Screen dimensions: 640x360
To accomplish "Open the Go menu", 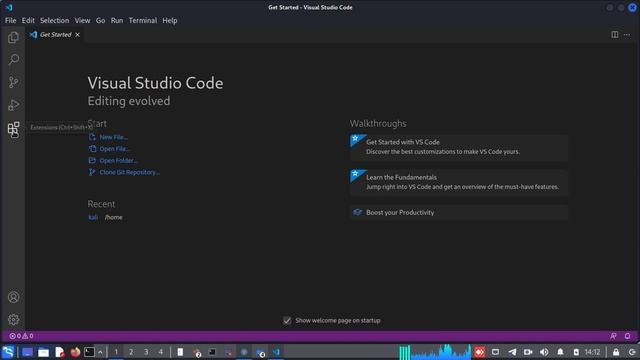I will point(100,20).
